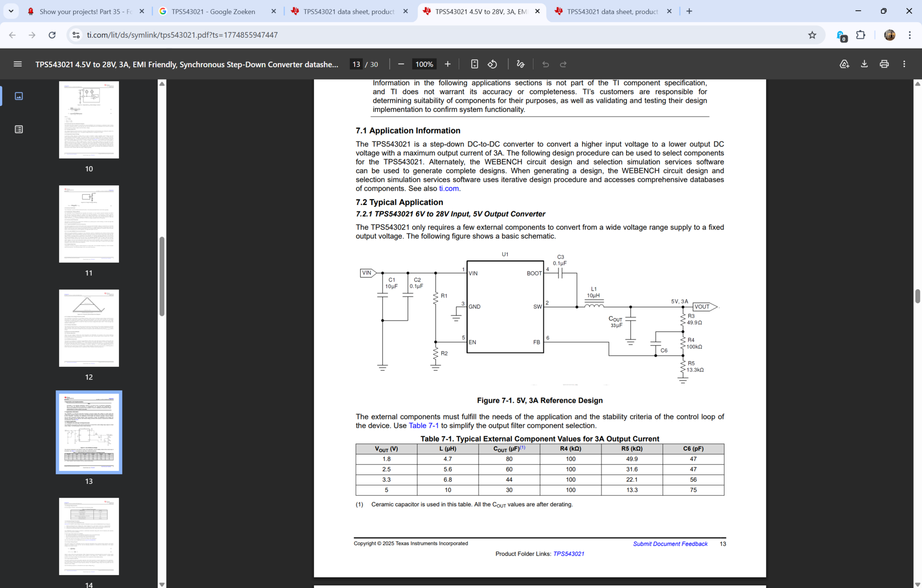Close the active TPS543021 4.5V to 28V tab
The height and width of the screenshot is (588, 922).
(537, 11)
